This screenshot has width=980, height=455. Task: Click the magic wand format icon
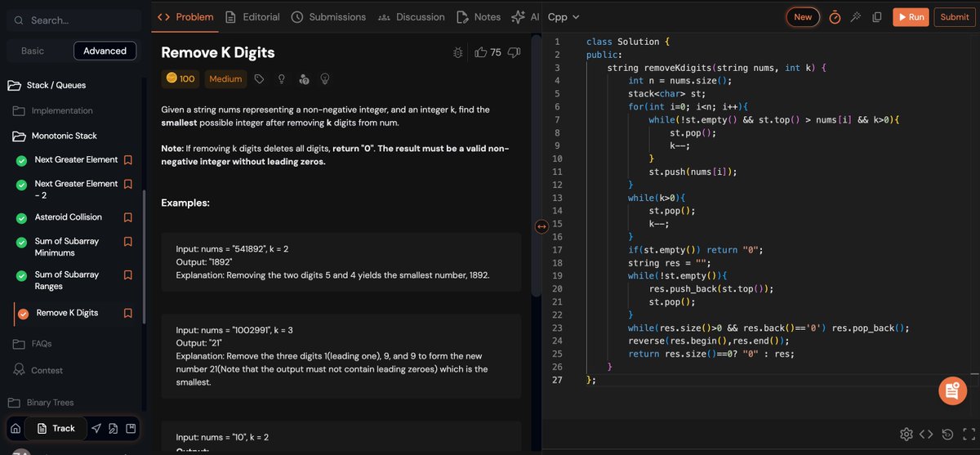[856, 17]
